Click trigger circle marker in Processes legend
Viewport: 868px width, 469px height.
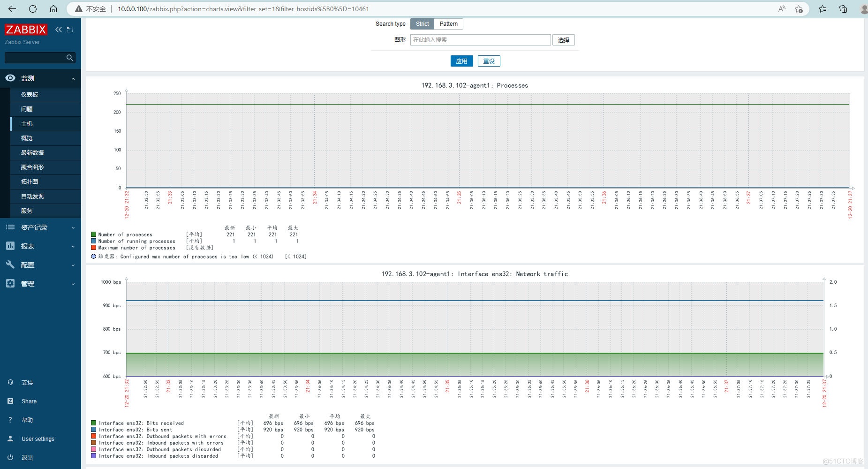coord(93,256)
